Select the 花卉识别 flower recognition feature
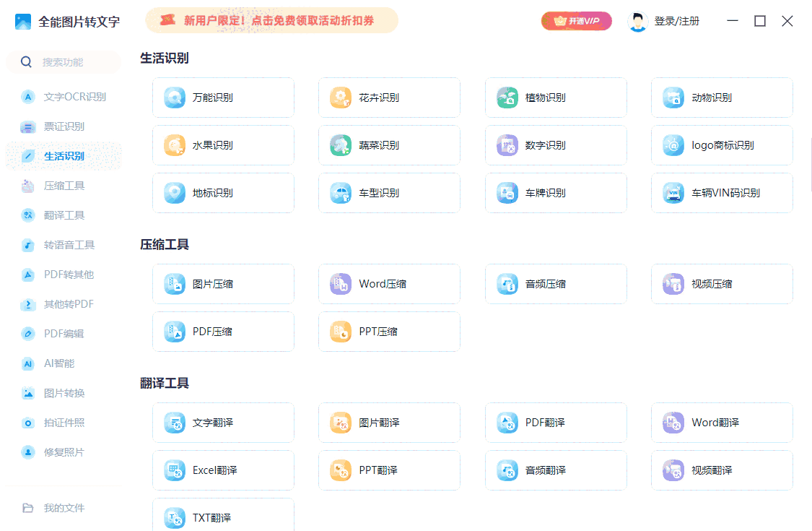This screenshot has height=531, width=812. 389,97
